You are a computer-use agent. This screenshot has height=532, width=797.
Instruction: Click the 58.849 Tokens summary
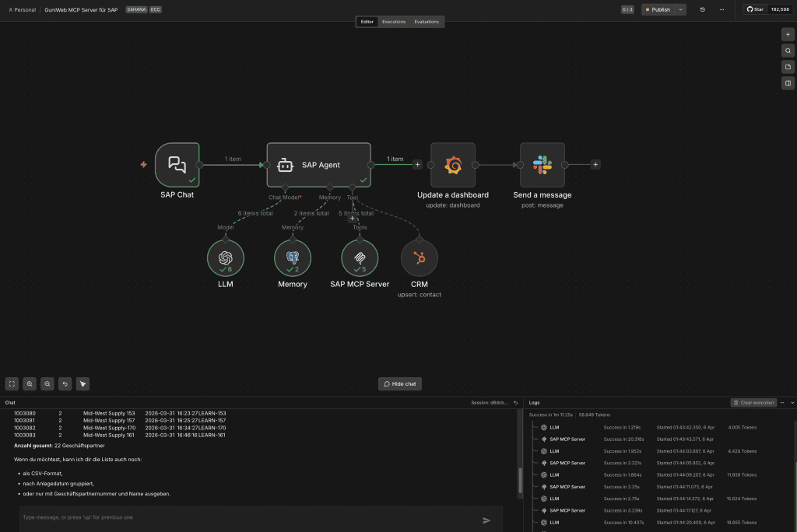594,415
